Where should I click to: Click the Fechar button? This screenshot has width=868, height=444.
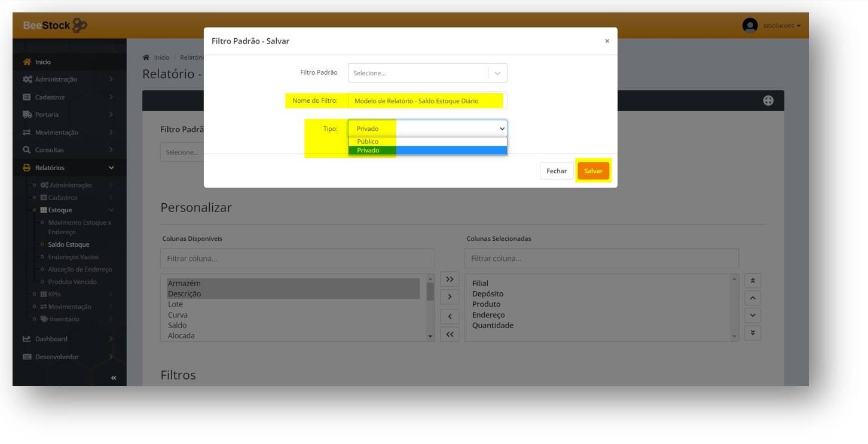[556, 171]
